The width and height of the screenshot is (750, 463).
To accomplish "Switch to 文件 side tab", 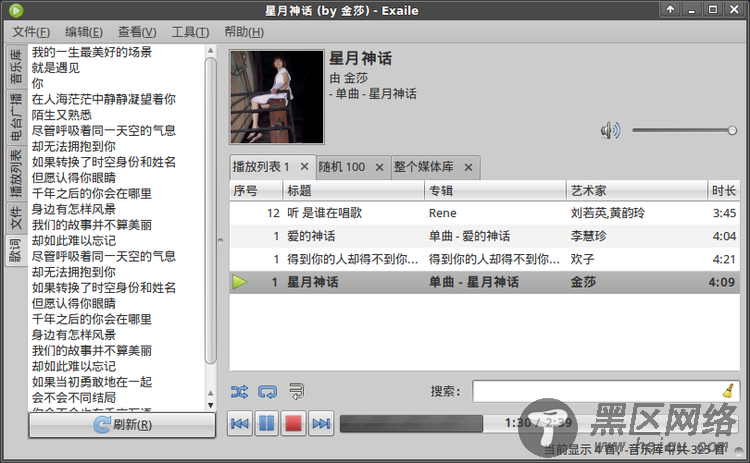I will (x=16, y=217).
